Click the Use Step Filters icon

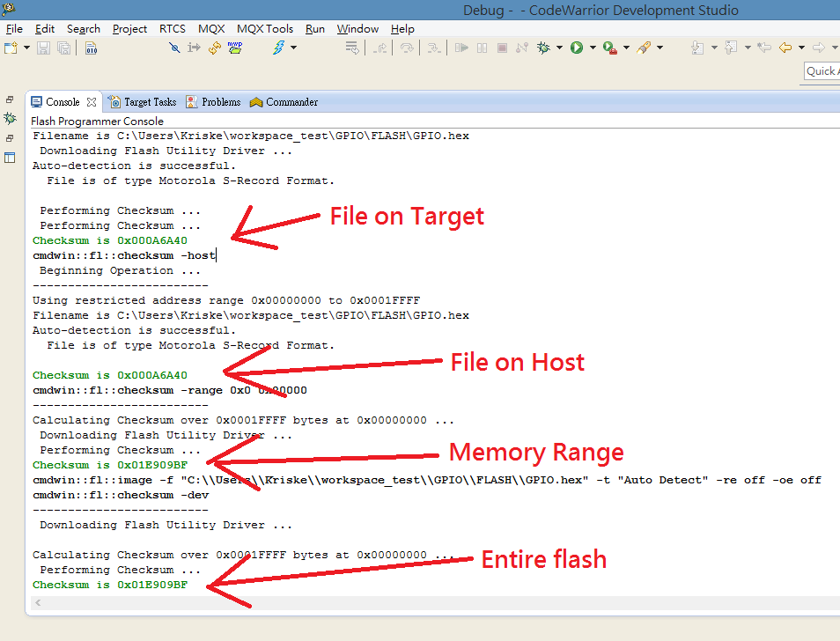pyautogui.click(x=352, y=48)
